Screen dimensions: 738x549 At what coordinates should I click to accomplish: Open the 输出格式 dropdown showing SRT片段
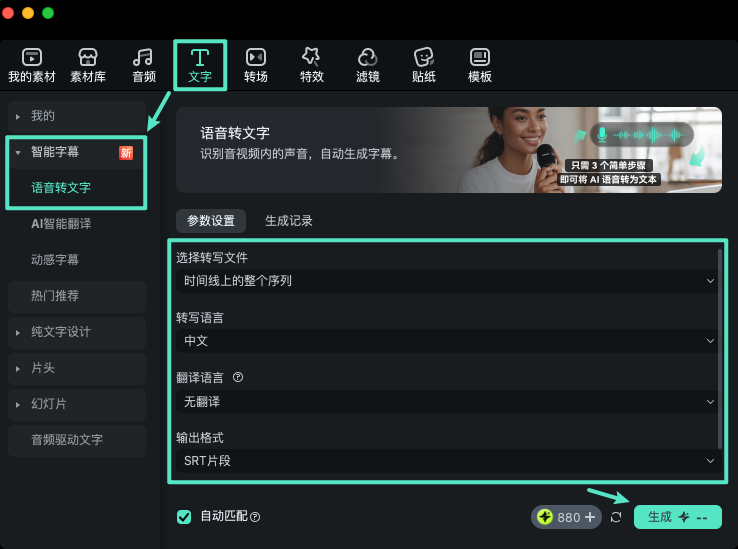[x=447, y=460]
